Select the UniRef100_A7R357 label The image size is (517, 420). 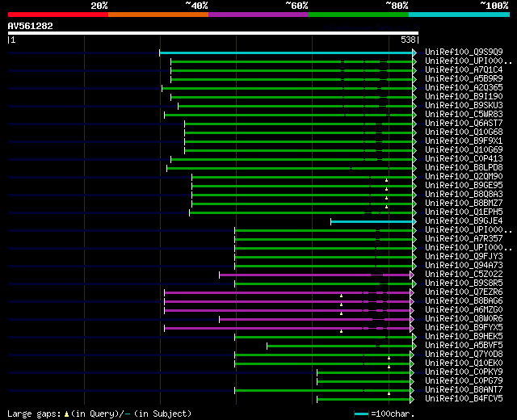coord(464,239)
